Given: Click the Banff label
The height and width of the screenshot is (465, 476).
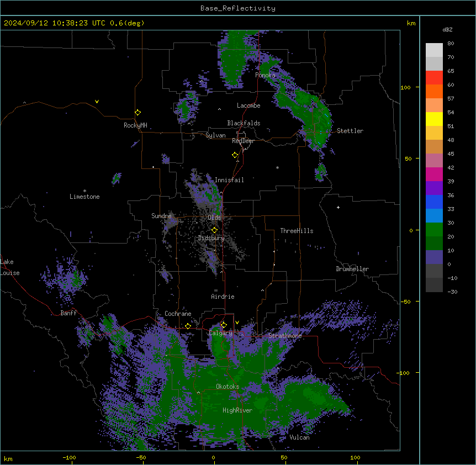Looking at the screenshot, I should click(x=68, y=313).
